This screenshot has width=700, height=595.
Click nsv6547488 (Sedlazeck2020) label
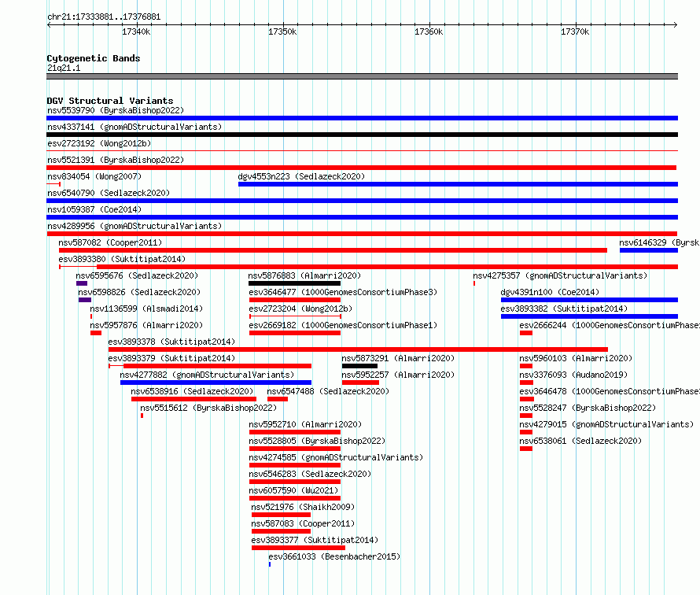click(328, 391)
